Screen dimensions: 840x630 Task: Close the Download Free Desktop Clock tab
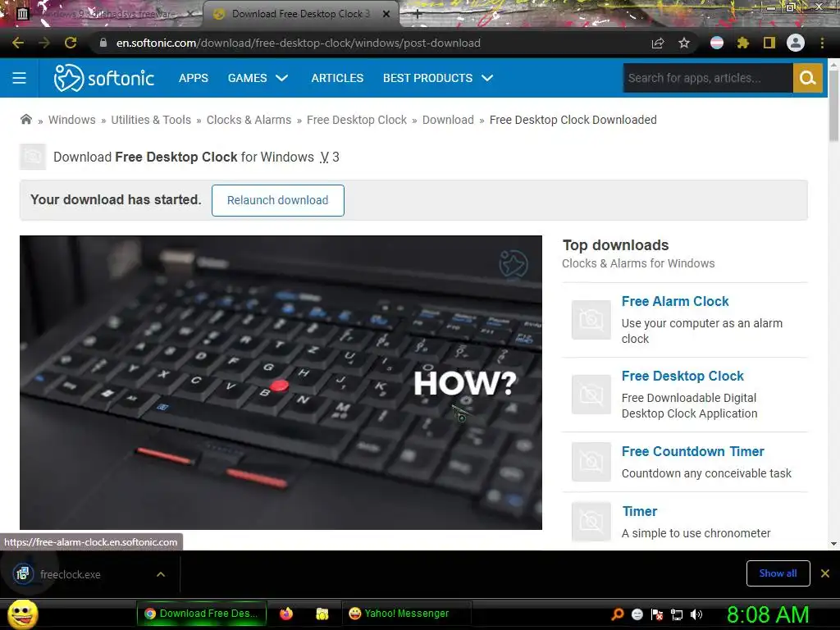pos(386,15)
